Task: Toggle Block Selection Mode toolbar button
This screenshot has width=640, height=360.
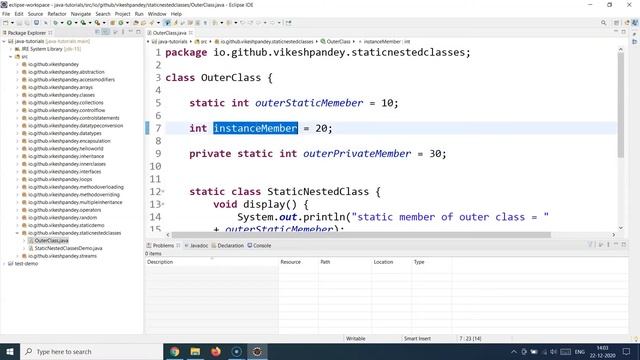Action: [x=198, y=23]
